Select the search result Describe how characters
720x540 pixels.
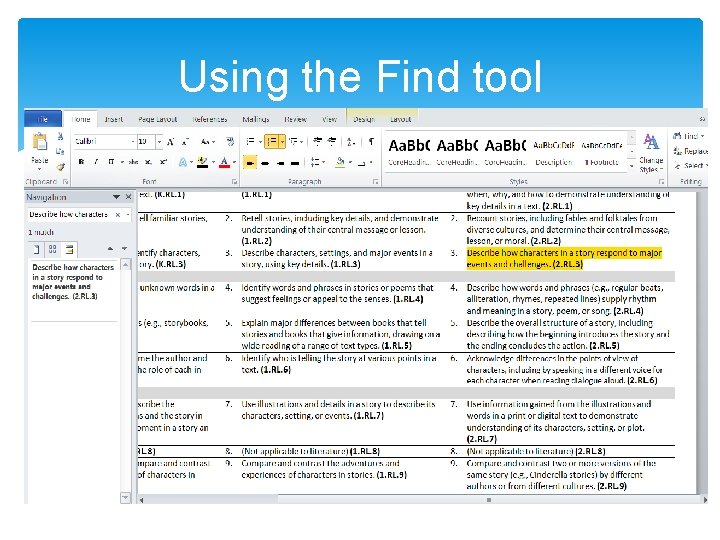tap(72, 282)
